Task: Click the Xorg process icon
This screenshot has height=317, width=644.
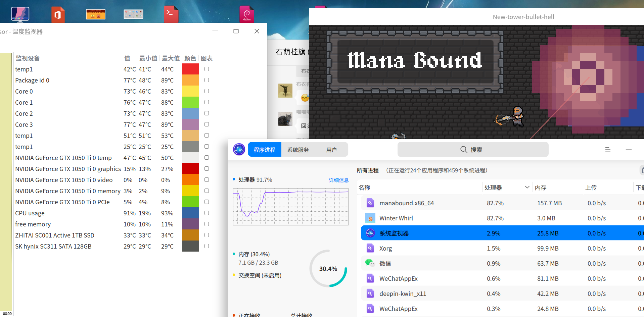Action: 370,248
